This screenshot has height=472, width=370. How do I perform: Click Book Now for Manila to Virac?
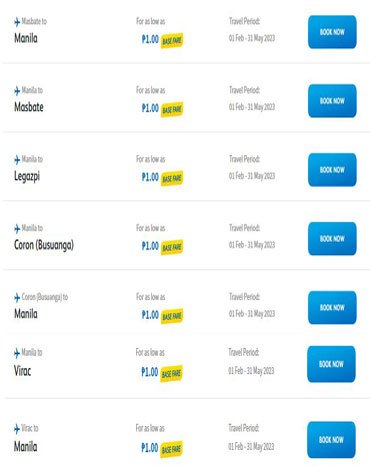coord(331,364)
